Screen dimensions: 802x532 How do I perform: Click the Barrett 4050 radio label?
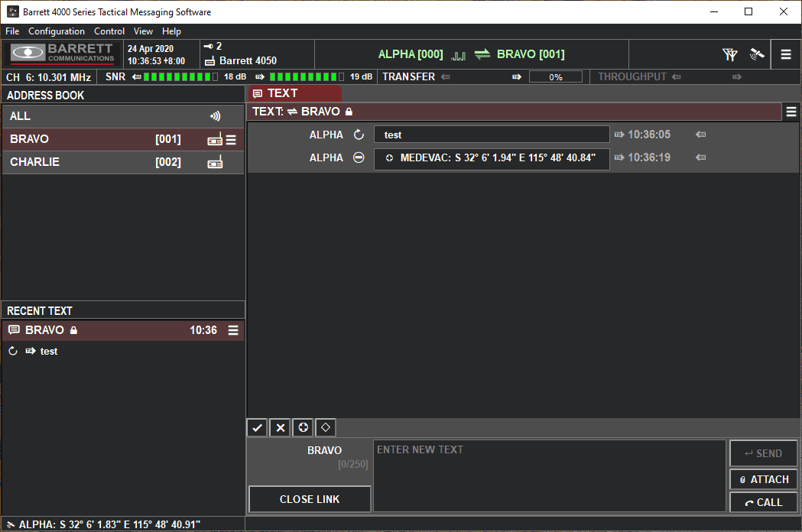click(x=248, y=61)
